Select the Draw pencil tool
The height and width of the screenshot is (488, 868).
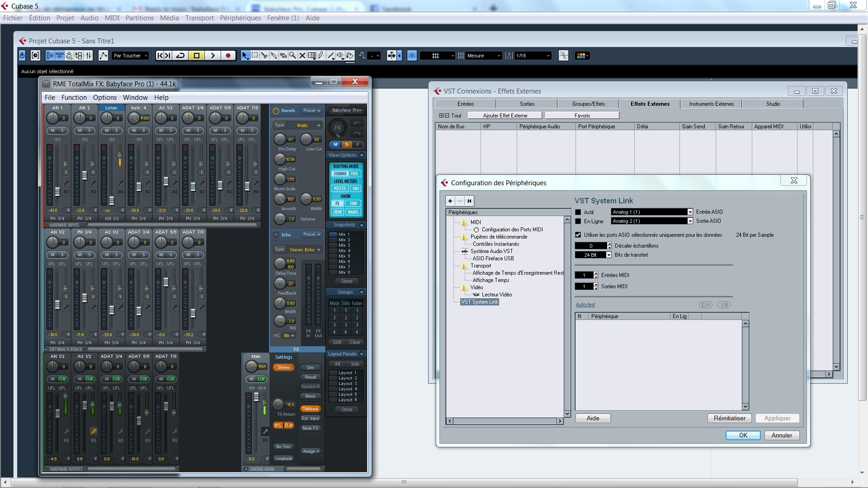(x=321, y=56)
